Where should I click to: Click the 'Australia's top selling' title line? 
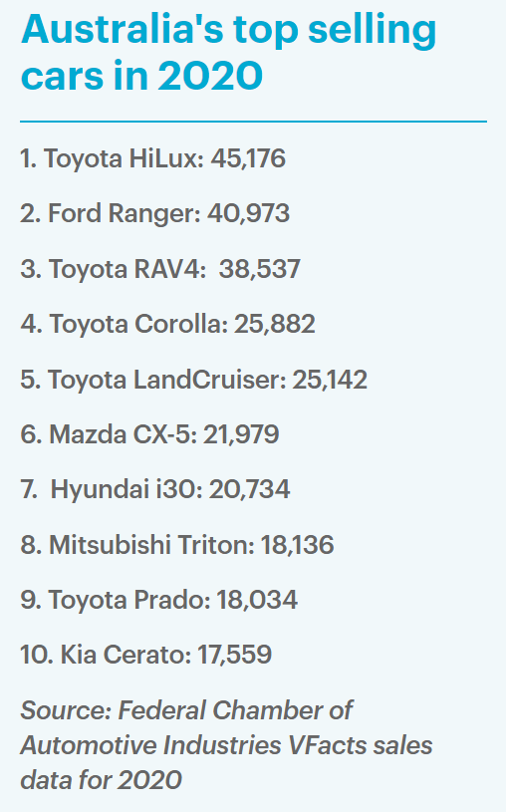228,32
